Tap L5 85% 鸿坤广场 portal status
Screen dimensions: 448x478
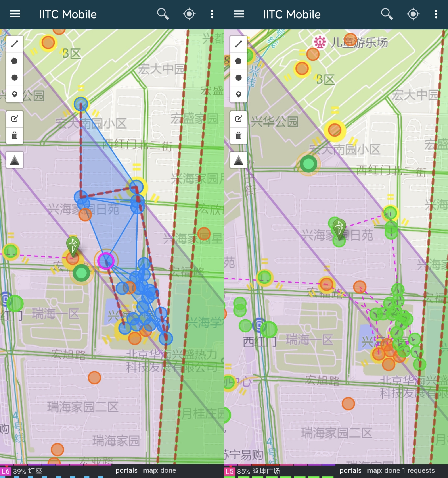[x=252, y=471]
